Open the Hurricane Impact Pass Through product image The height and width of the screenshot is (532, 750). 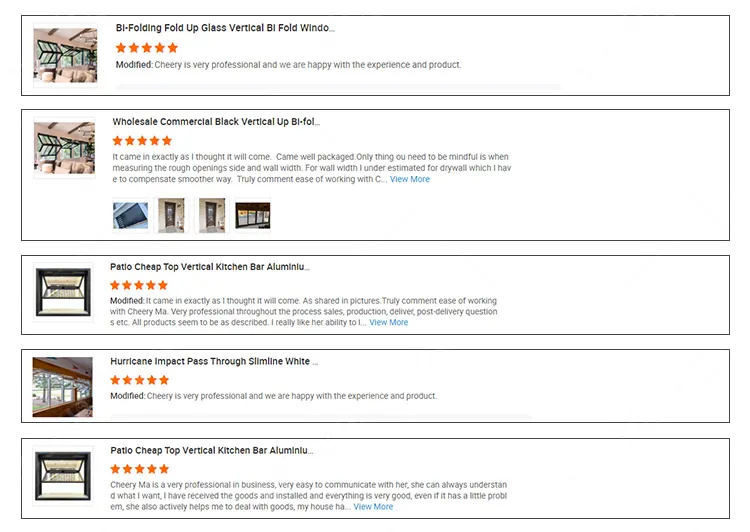tap(63, 386)
